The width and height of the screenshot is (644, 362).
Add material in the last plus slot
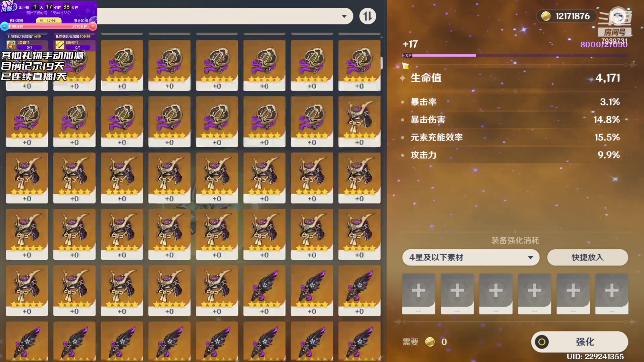coord(612,294)
